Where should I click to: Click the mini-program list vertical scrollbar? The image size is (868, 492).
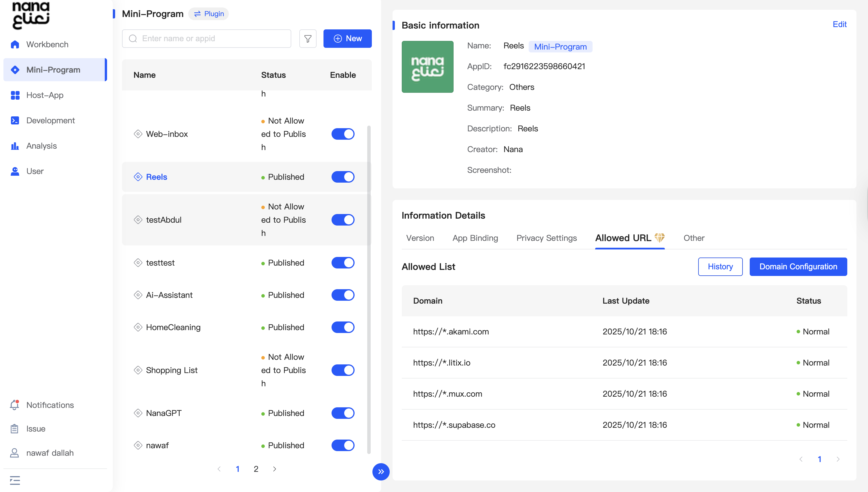[369, 289]
